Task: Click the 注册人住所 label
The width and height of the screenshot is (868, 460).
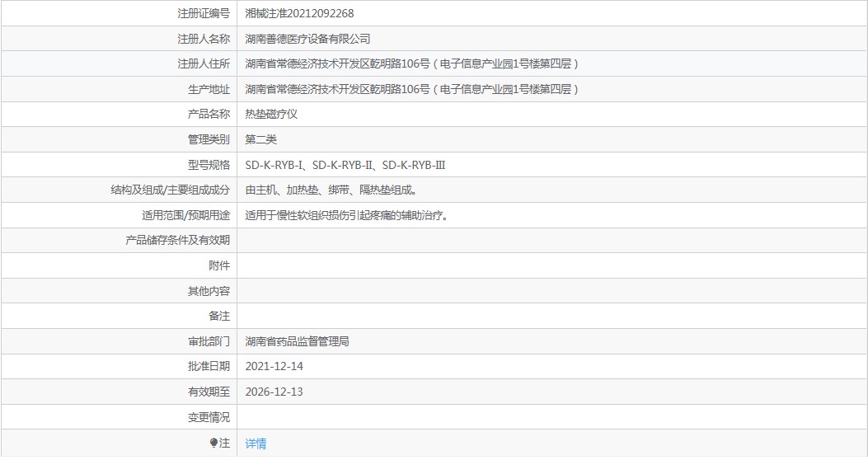Action: tap(204, 63)
